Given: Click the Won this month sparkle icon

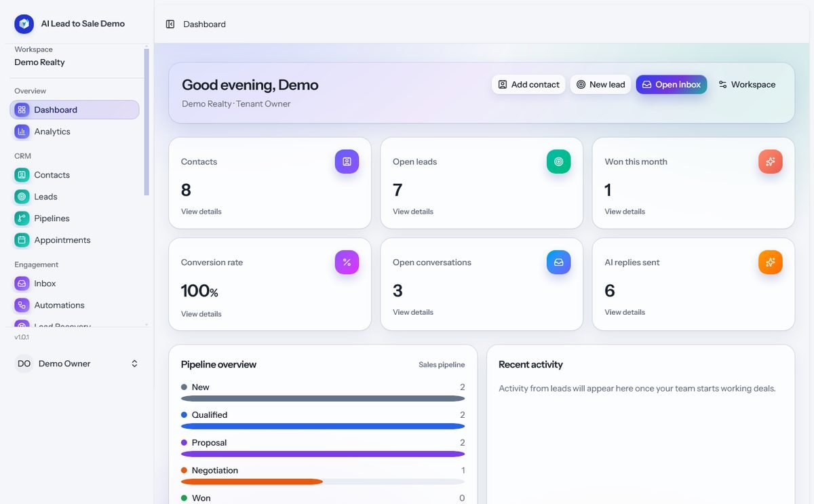Looking at the screenshot, I should [770, 161].
